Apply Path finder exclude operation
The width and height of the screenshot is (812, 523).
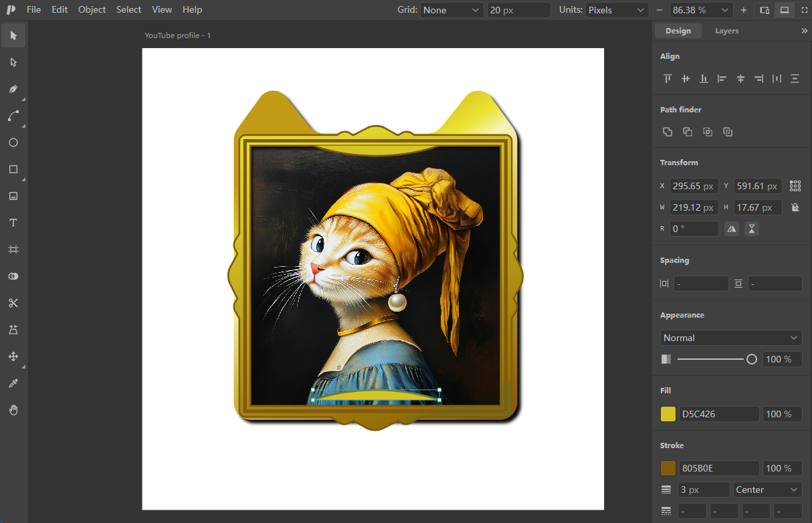[x=728, y=132]
